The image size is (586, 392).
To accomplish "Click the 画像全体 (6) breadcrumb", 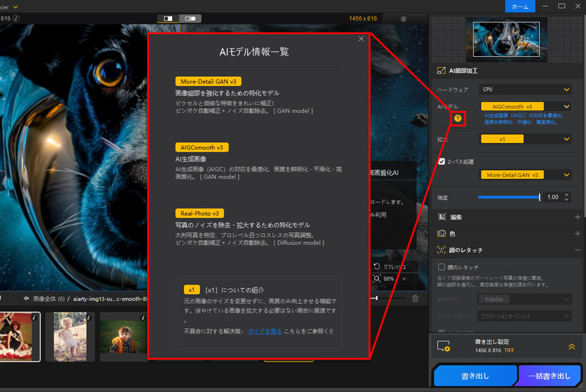I will click(48, 299).
